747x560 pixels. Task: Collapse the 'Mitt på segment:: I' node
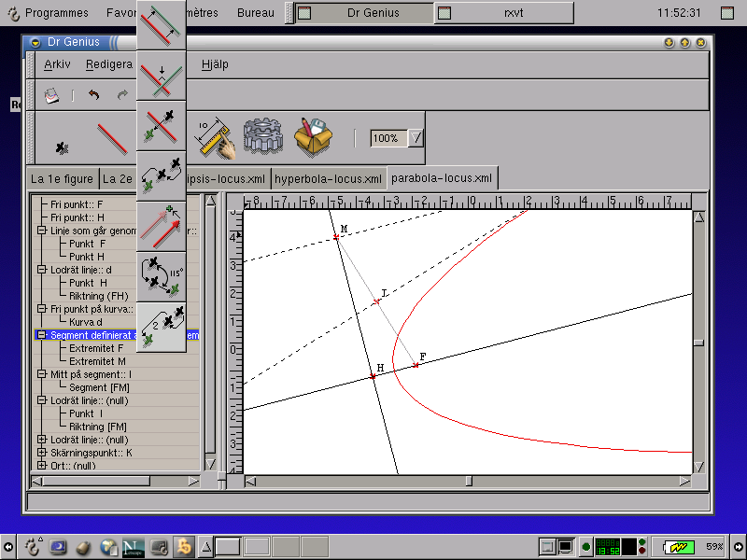(x=41, y=374)
